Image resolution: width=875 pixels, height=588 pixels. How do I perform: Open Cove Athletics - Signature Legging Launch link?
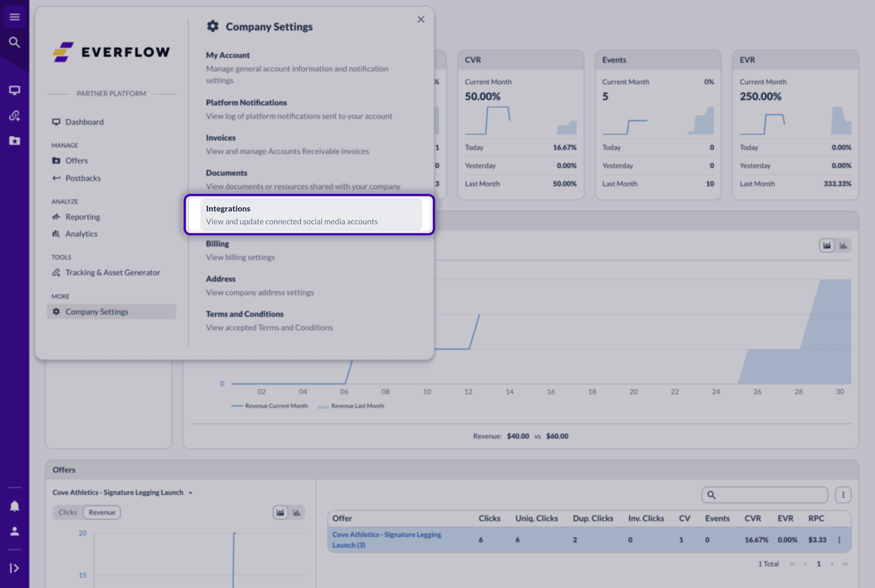coord(387,540)
